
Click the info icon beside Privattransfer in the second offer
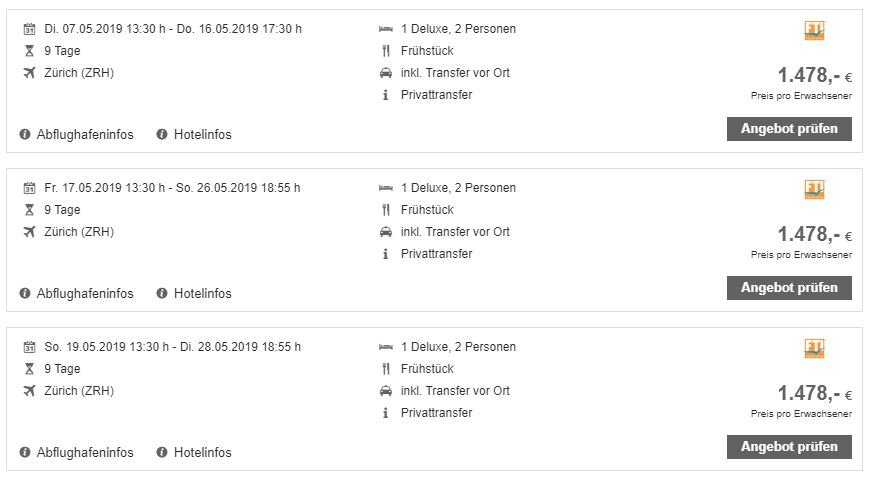tap(386, 254)
